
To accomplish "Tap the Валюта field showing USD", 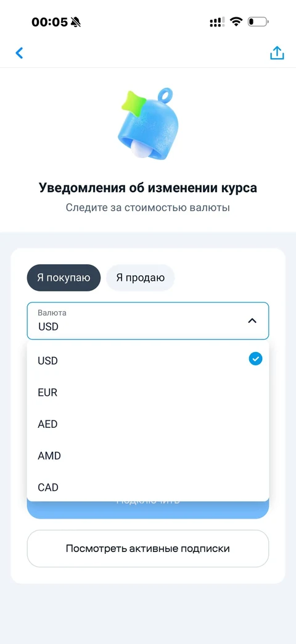I will (148, 321).
